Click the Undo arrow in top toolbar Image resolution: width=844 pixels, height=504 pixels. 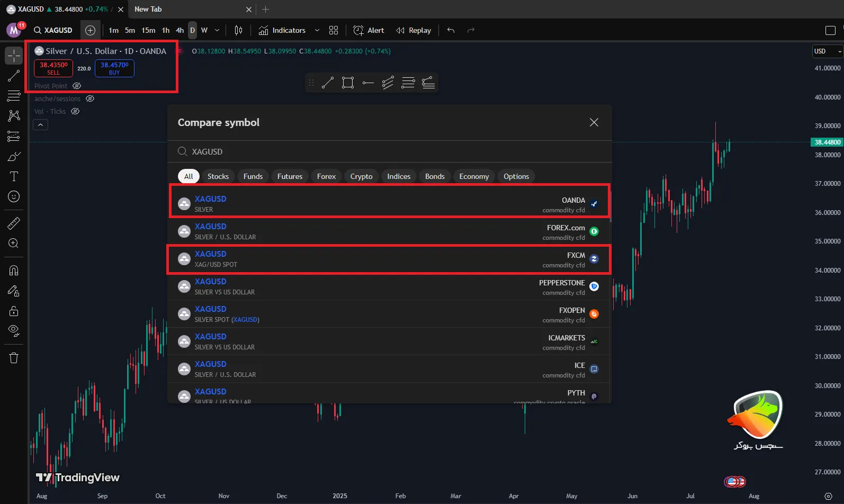451,30
